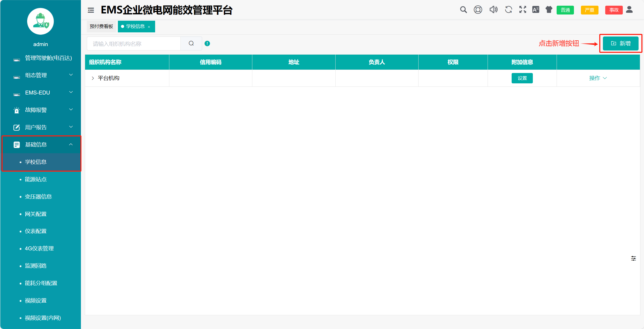The height and width of the screenshot is (329, 644).
Task: Open table settings sliders icon
Action: [x=633, y=258]
